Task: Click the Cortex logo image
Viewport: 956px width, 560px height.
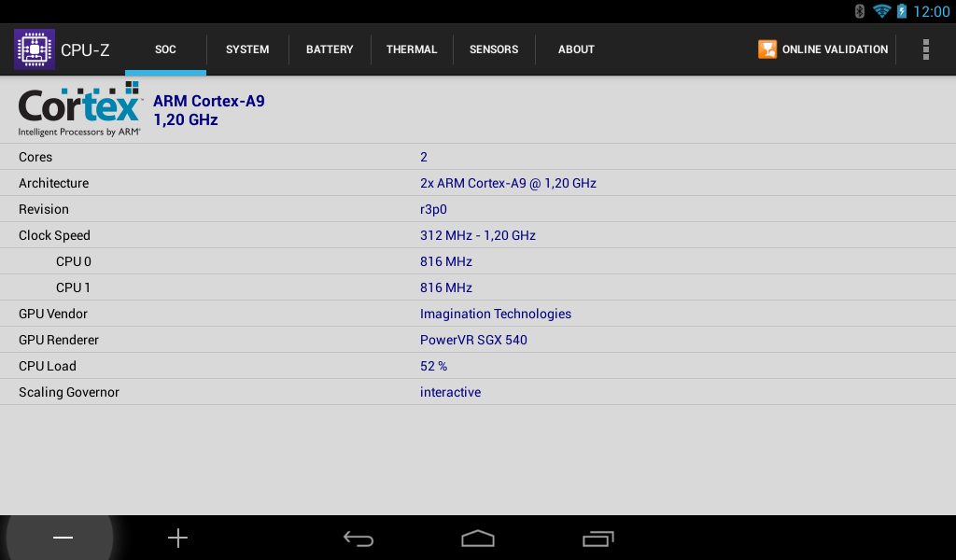Action: [80, 109]
